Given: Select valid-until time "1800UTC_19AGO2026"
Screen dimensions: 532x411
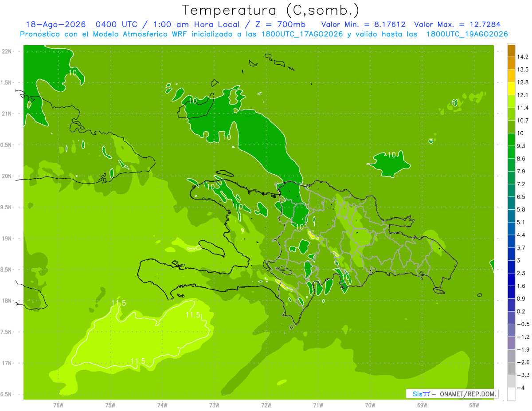Looking at the screenshot, I should [x=466, y=34].
